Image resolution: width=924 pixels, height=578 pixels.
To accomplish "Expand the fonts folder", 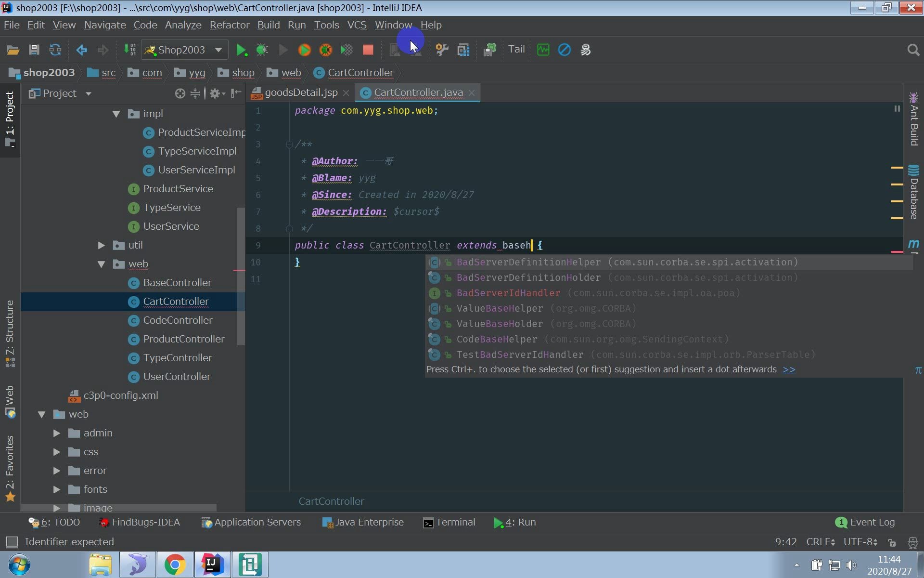I will pyautogui.click(x=56, y=490).
